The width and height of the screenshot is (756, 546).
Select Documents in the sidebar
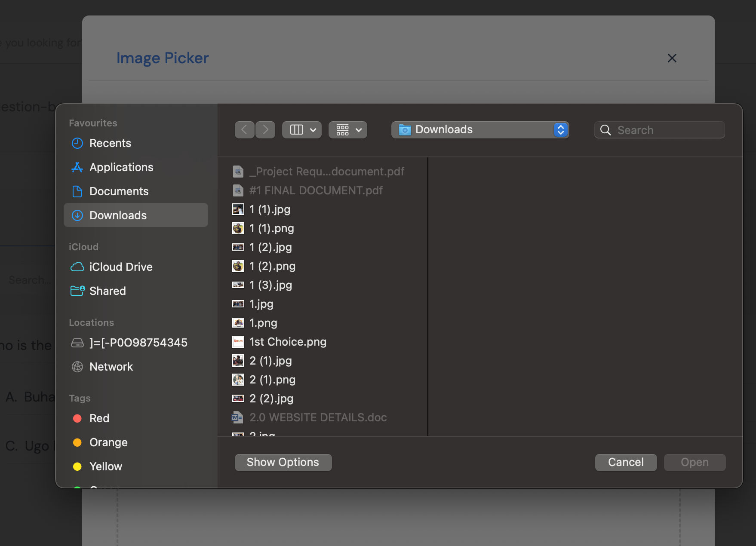click(x=119, y=191)
